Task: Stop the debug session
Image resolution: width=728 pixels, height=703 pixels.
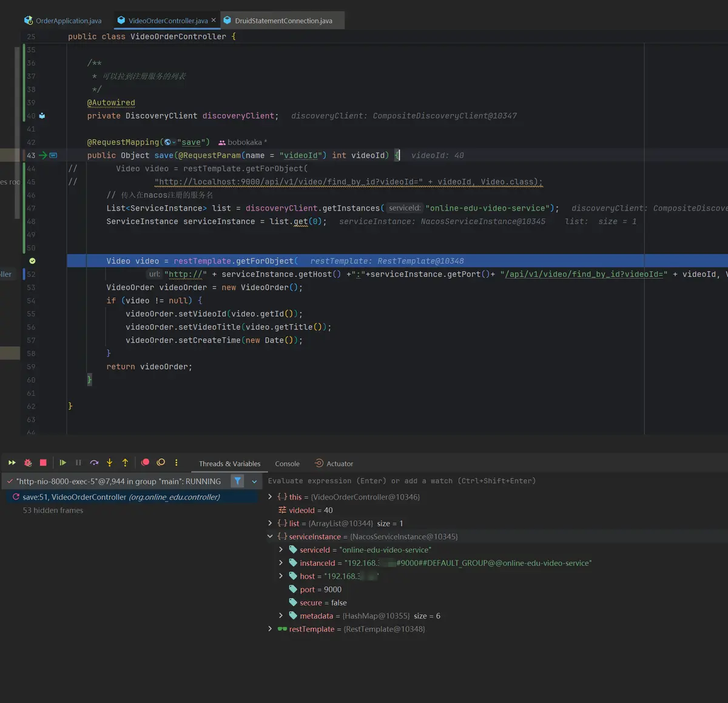Action: 43,463
